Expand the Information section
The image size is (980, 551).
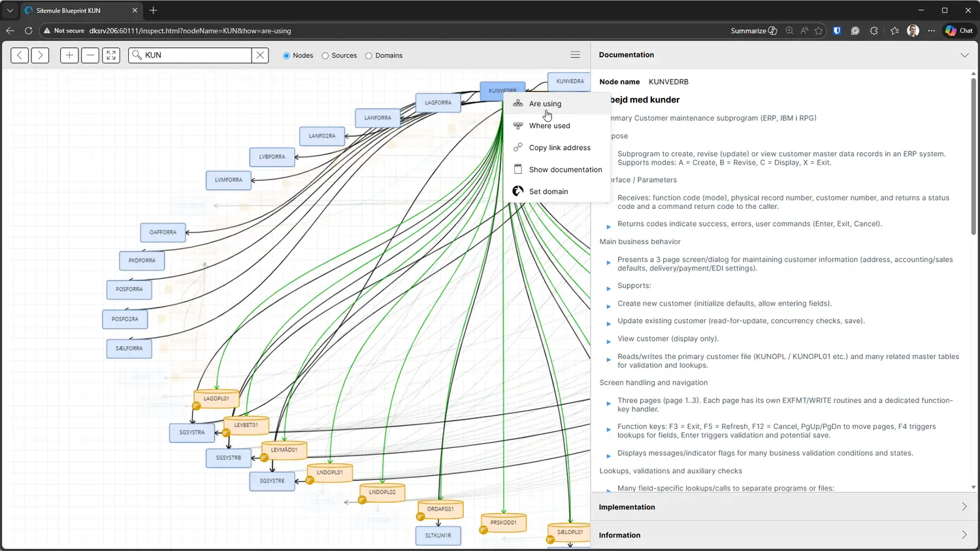coord(785,535)
